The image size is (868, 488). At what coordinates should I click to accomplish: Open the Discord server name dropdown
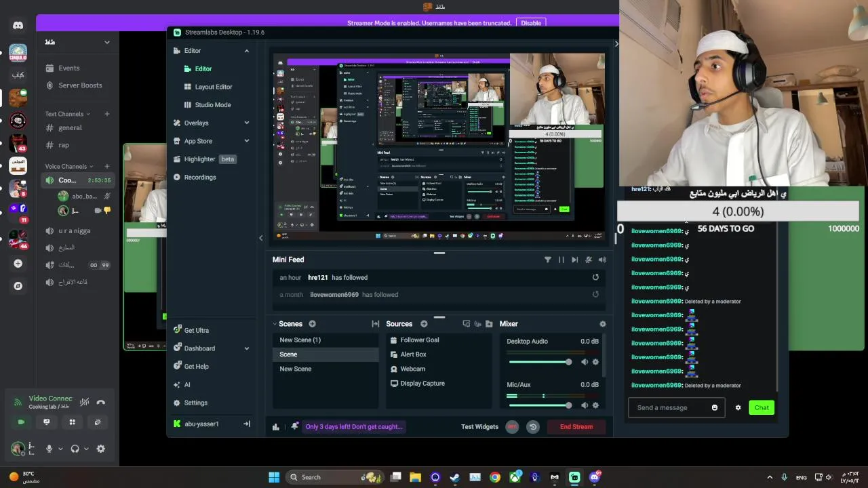click(x=106, y=42)
